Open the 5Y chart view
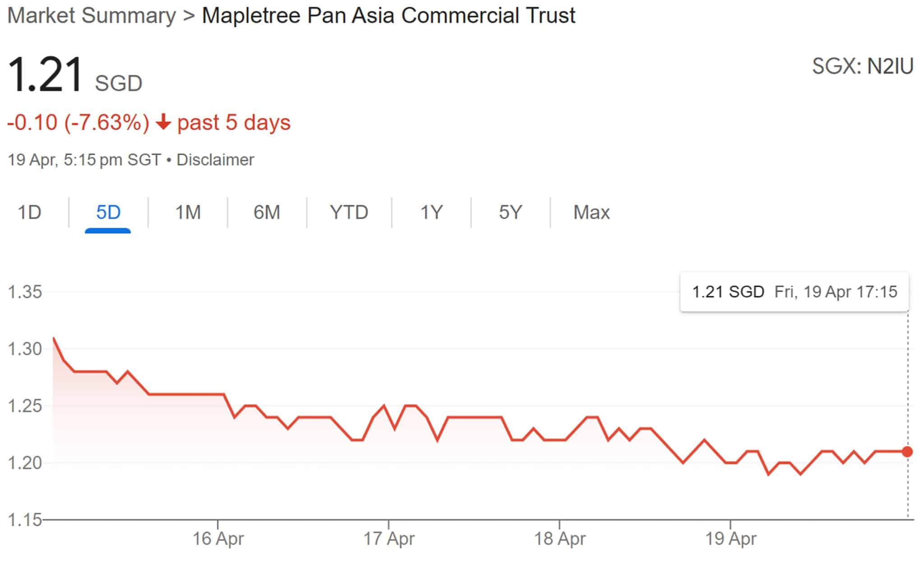 coord(510,212)
